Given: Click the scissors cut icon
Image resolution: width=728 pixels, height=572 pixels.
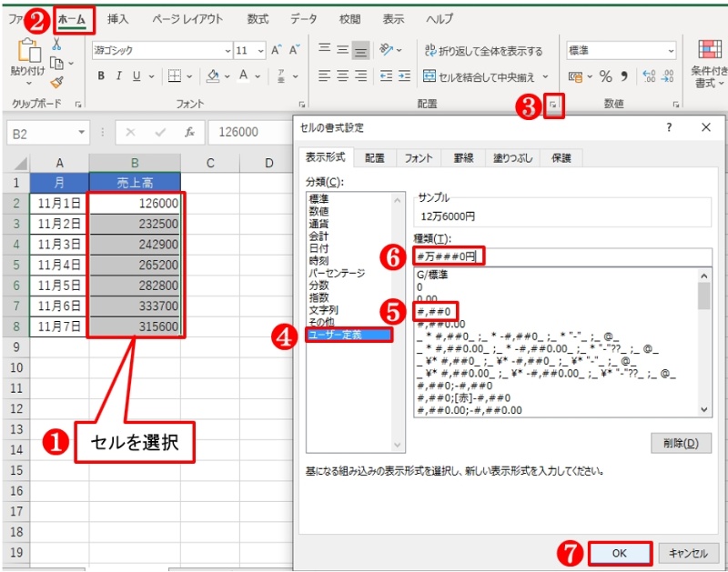Looking at the screenshot, I should tap(56, 45).
